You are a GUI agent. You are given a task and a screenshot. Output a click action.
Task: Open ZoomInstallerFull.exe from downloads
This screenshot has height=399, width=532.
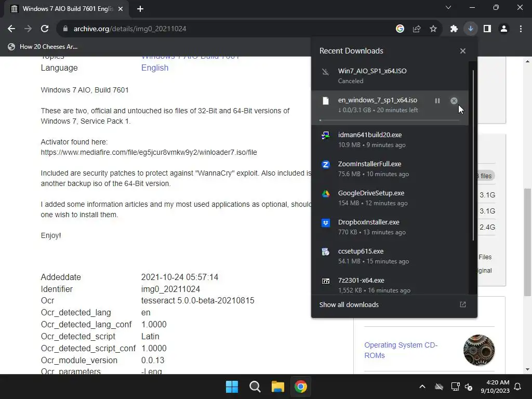(390, 169)
